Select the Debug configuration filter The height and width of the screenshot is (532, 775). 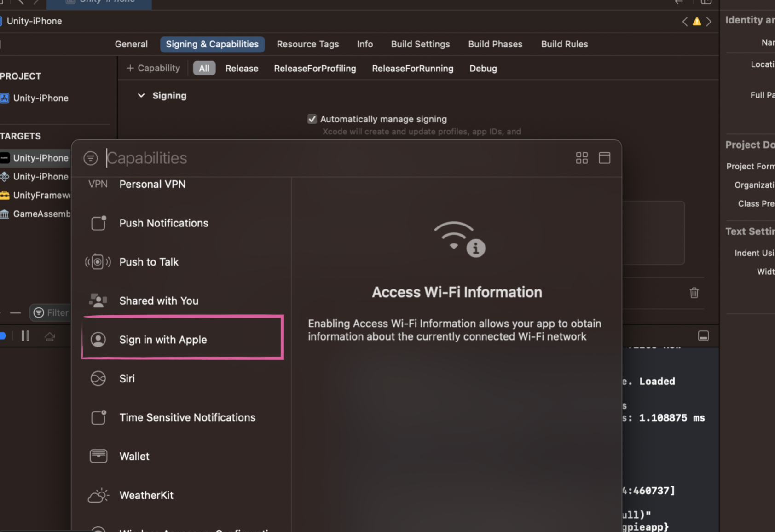483,69
